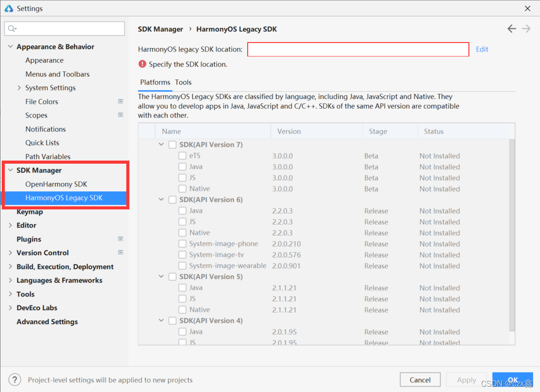
Task: Check the Native 3.0.0.0 checkbox
Action: [x=182, y=189]
